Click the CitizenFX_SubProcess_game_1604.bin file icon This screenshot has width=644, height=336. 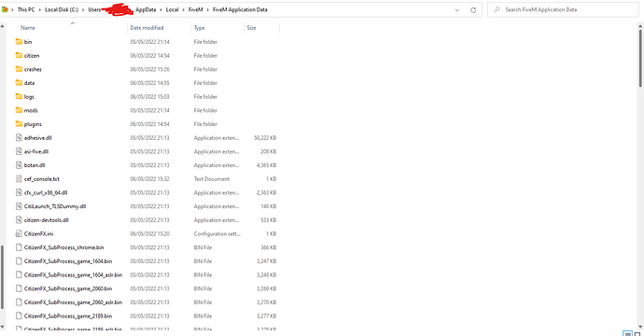pos(19,260)
